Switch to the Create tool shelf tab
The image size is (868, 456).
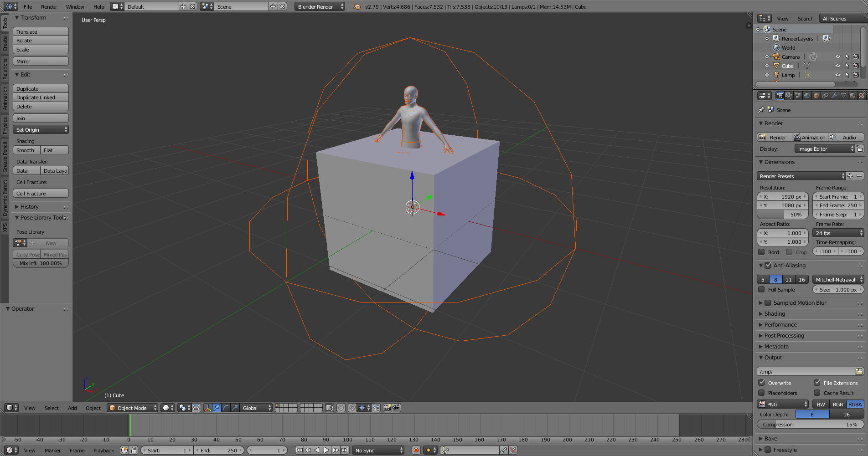click(x=5, y=44)
